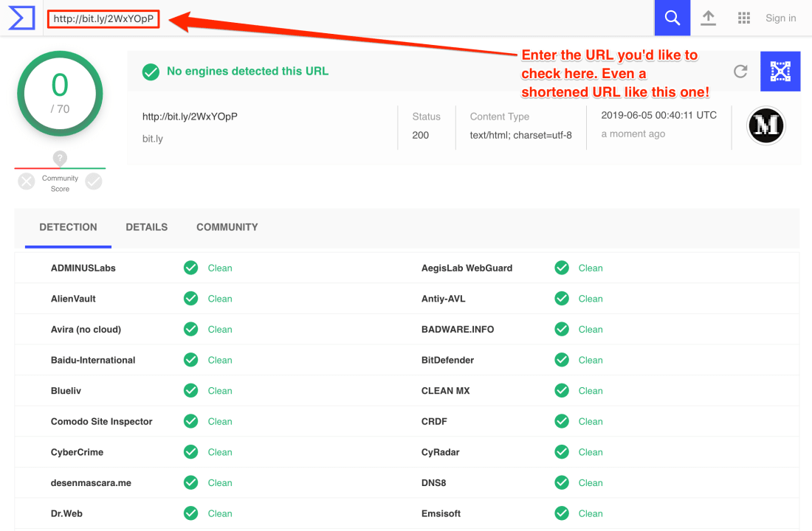Click the blue search magnifier button
Viewport: 812px width, 531px height.
(672, 18)
